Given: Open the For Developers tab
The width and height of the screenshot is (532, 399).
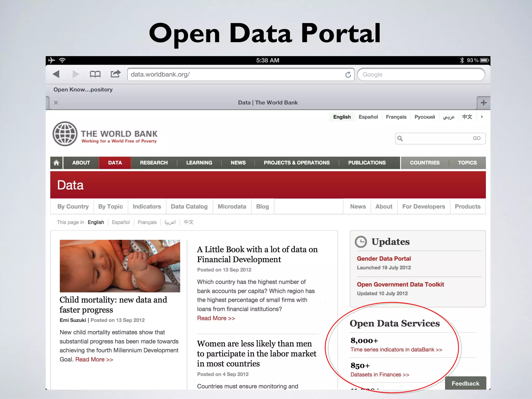Looking at the screenshot, I should (x=423, y=207).
